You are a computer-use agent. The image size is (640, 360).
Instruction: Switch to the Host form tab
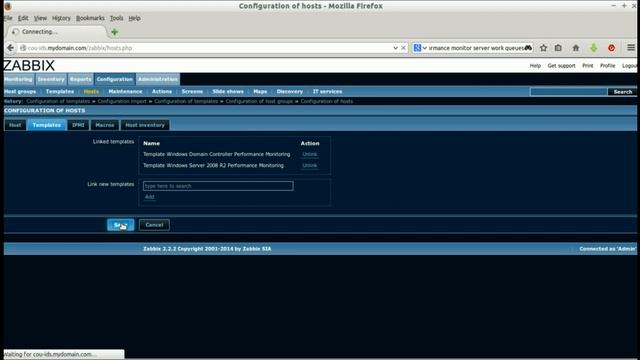[15, 125]
